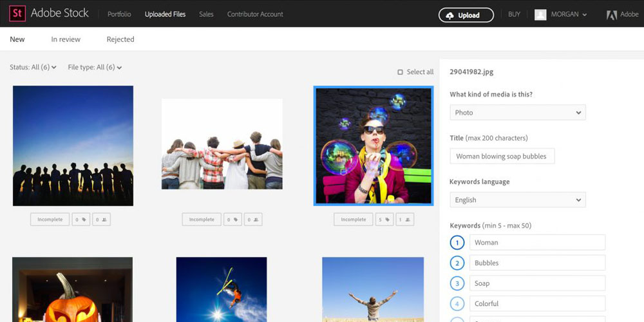Click the Adobe Stock St logo icon
This screenshot has width=644, height=322.
(17, 14)
